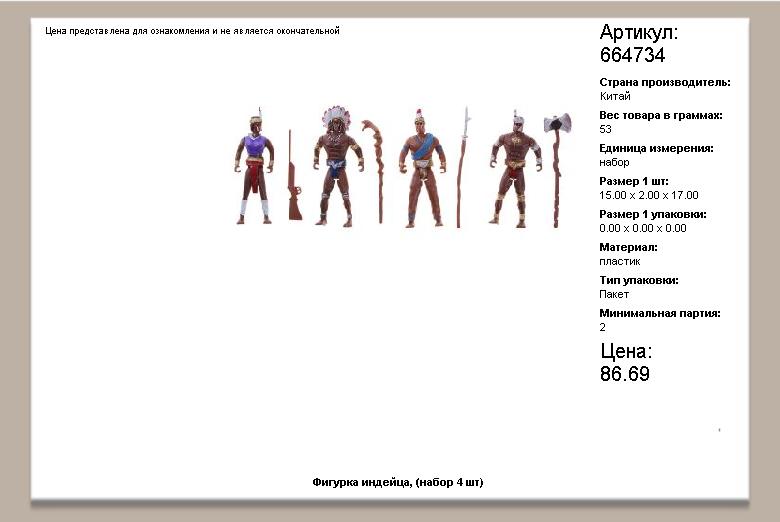Click the long spear accessory
The image size is (780, 522).
463,168
